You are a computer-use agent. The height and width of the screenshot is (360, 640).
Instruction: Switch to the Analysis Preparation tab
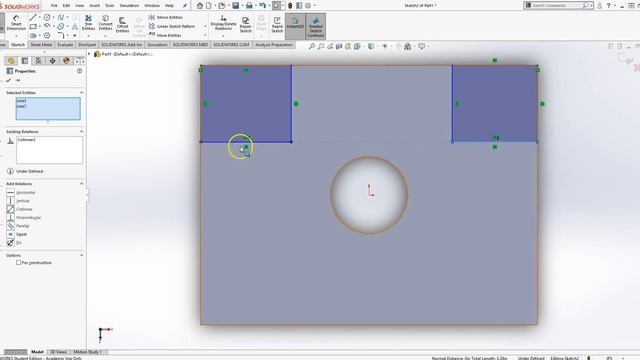pyautogui.click(x=274, y=45)
